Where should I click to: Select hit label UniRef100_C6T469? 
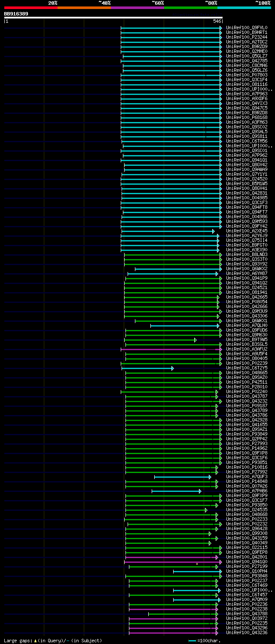click(247, 585)
